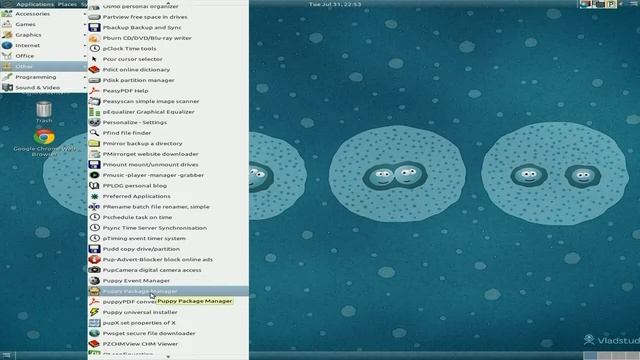The height and width of the screenshot is (360, 640).
Task: Click the Applications menu in top panel
Action: point(35,4)
